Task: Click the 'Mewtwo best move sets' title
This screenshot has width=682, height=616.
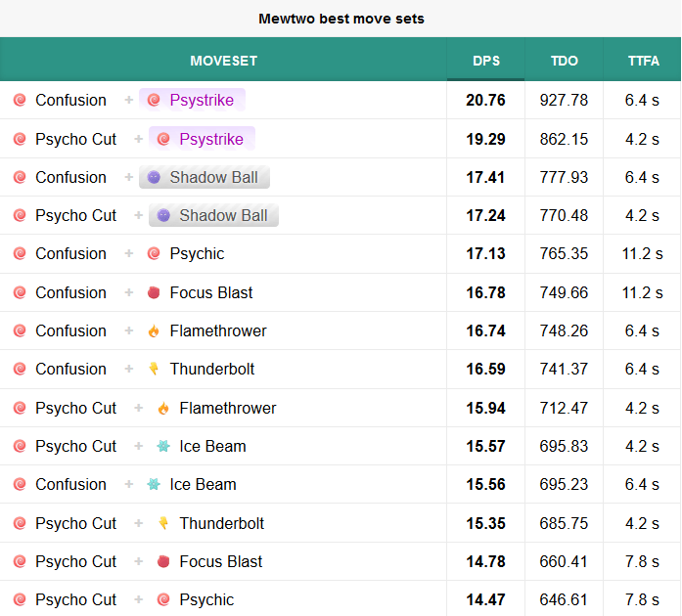Action: click(x=341, y=19)
